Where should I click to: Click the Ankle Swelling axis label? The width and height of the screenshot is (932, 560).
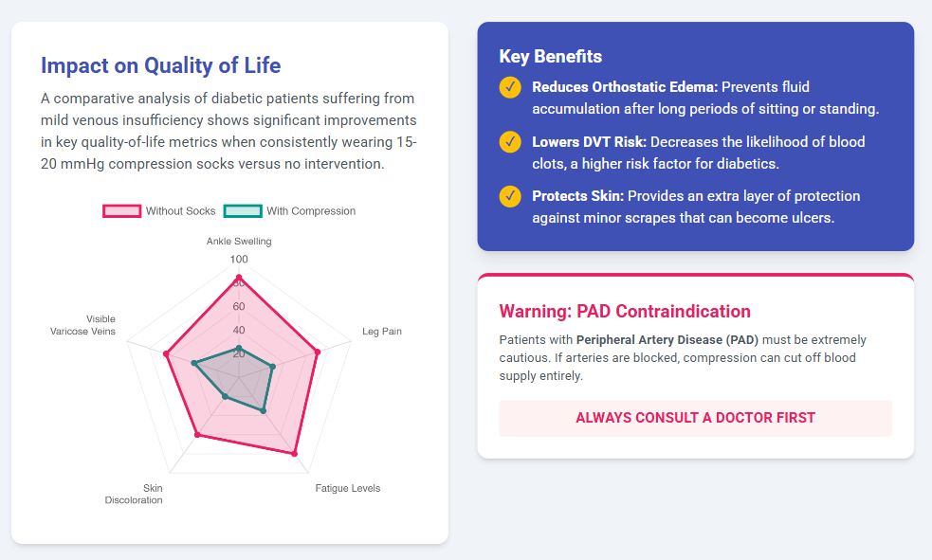(x=239, y=242)
